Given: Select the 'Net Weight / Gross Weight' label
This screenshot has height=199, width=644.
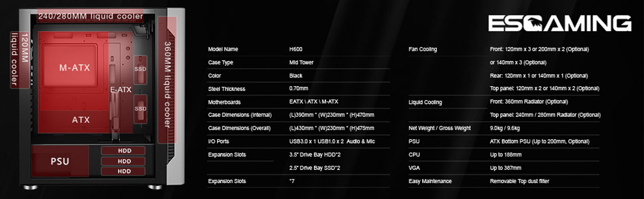Looking at the screenshot, I should coord(439,128).
